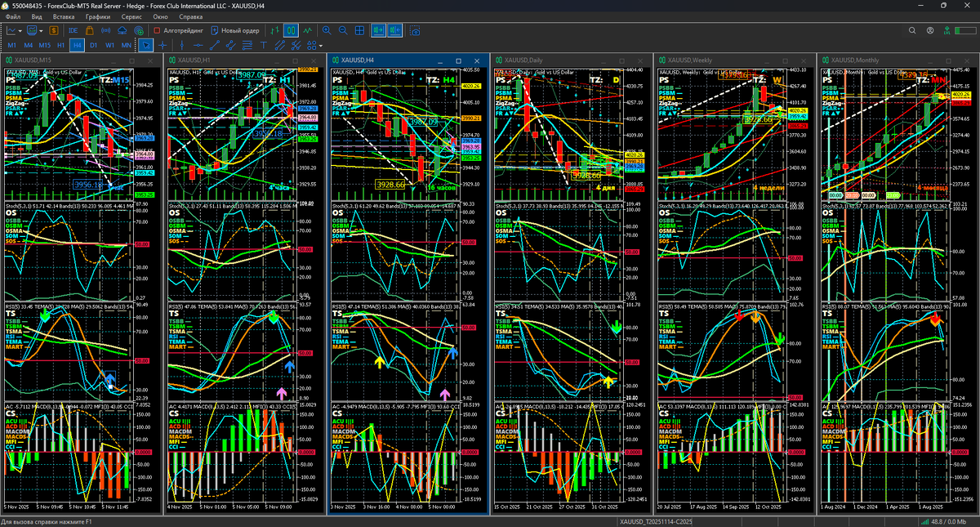Zoom out on the chart

click(x=343, y=30)
